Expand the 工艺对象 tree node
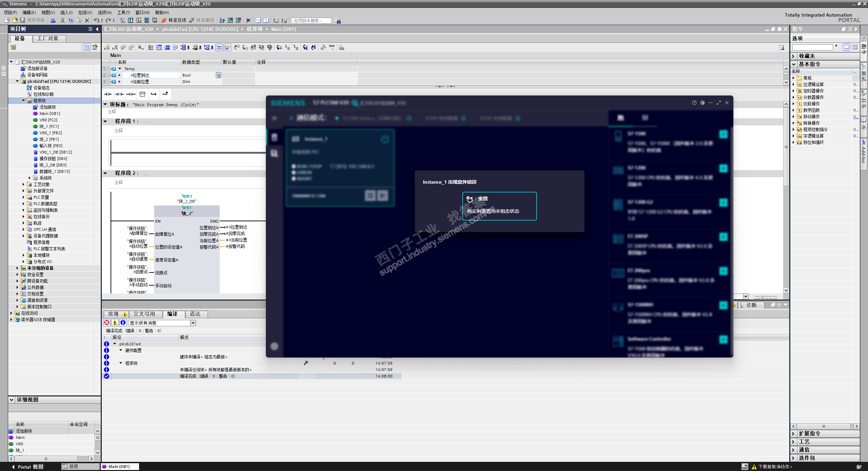Screen dimensions: 868x471 pos(23,184)
